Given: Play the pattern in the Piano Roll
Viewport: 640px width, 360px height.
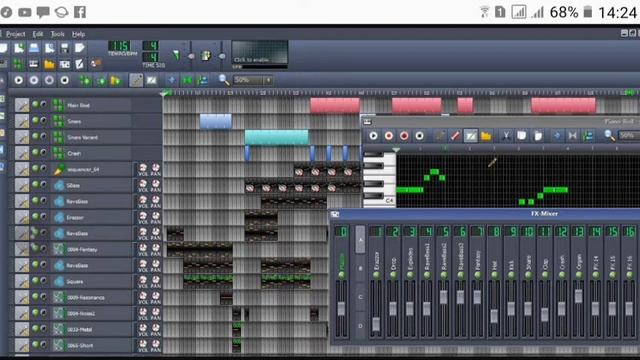Looking at the screenshot, I should (373, 136).
